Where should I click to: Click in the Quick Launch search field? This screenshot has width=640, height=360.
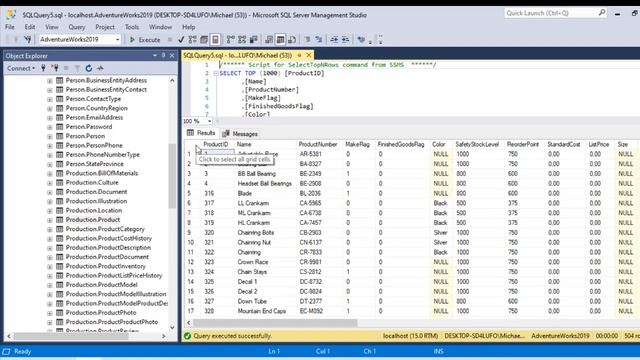(x=551, y=13)
